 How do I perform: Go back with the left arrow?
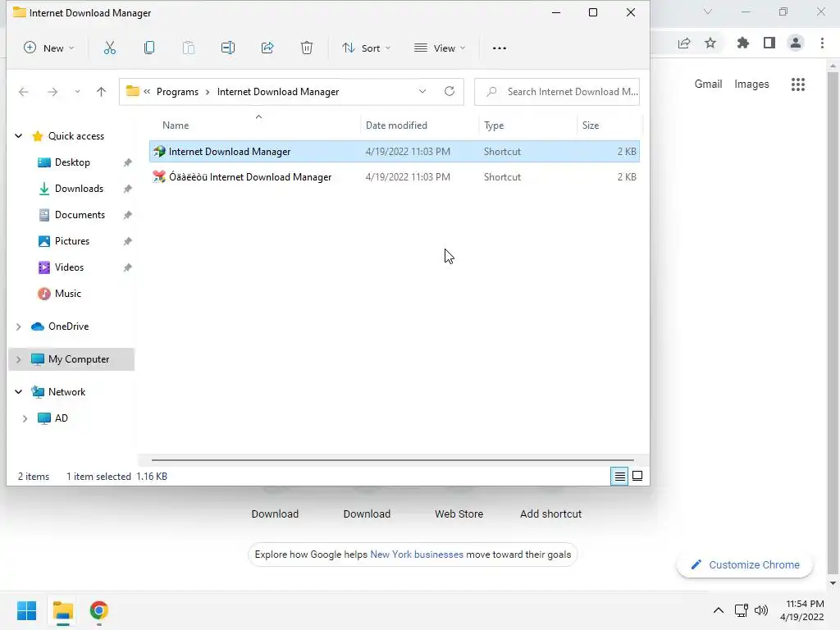tap(24, 92)
